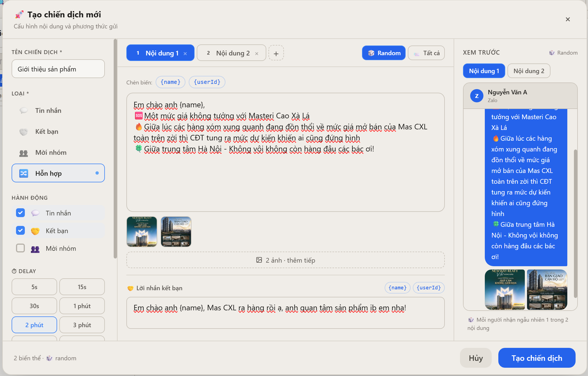
Task: Select the Kết bạn campaign type
Action: 58,132
